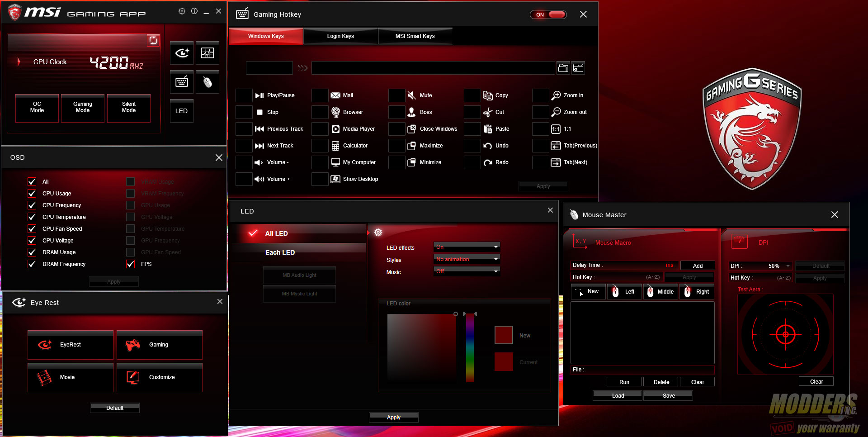Click the window picker icon beside folder icon
Image resolution: width=868 pixels, height=437 pixels.
[x=578, y=68]
